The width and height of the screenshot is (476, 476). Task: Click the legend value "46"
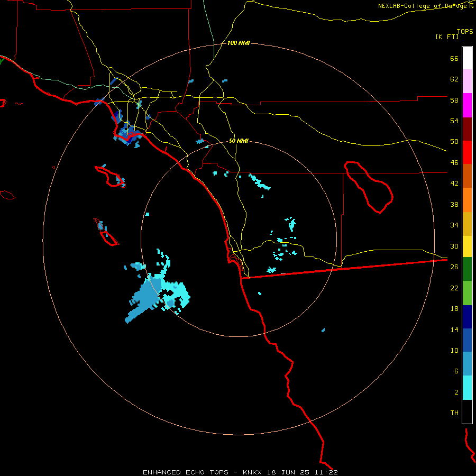[454, 163]
